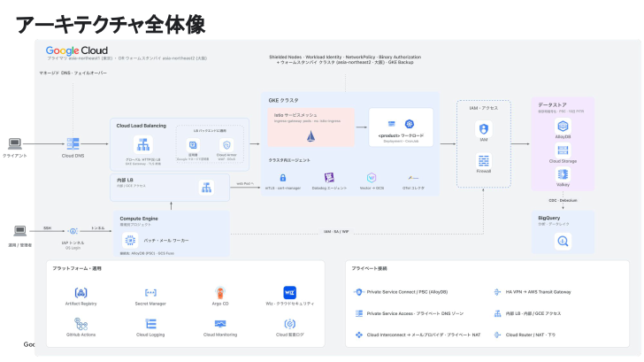
Task: Click the 'LB バックエンドに適用' label
Action: [x=210, y=131]
